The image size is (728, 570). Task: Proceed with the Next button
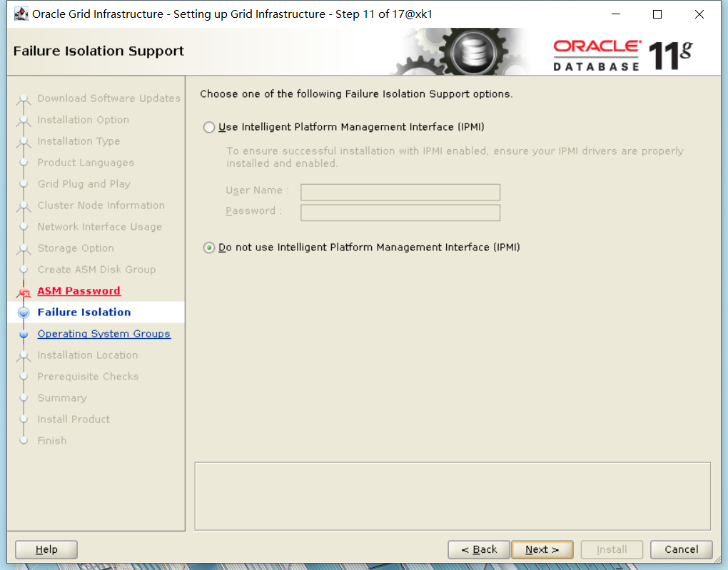(542, 549)
